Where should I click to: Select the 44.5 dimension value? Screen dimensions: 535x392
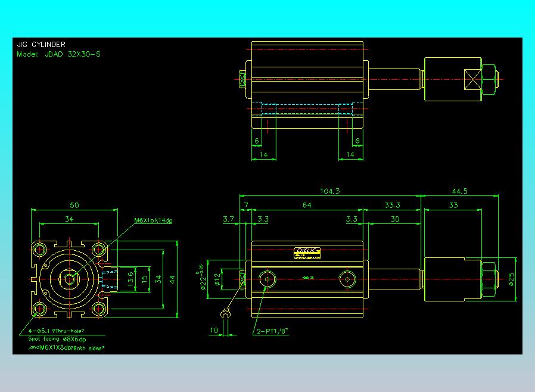coord(459,191)
